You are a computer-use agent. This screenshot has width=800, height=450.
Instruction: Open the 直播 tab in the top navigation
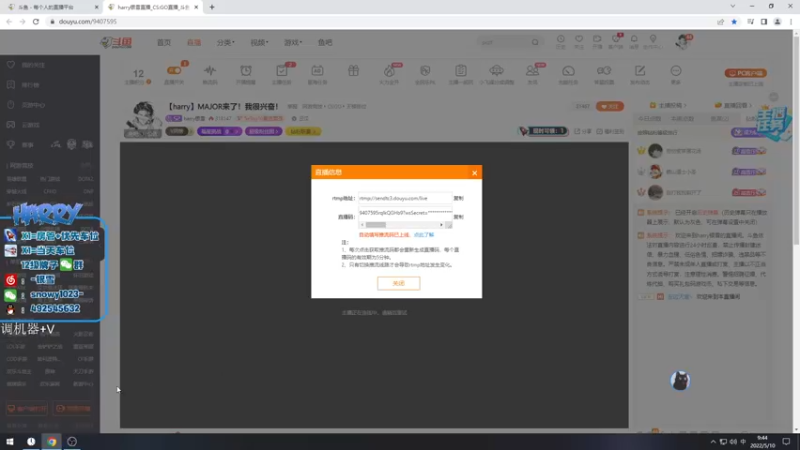tap(194, 42)
